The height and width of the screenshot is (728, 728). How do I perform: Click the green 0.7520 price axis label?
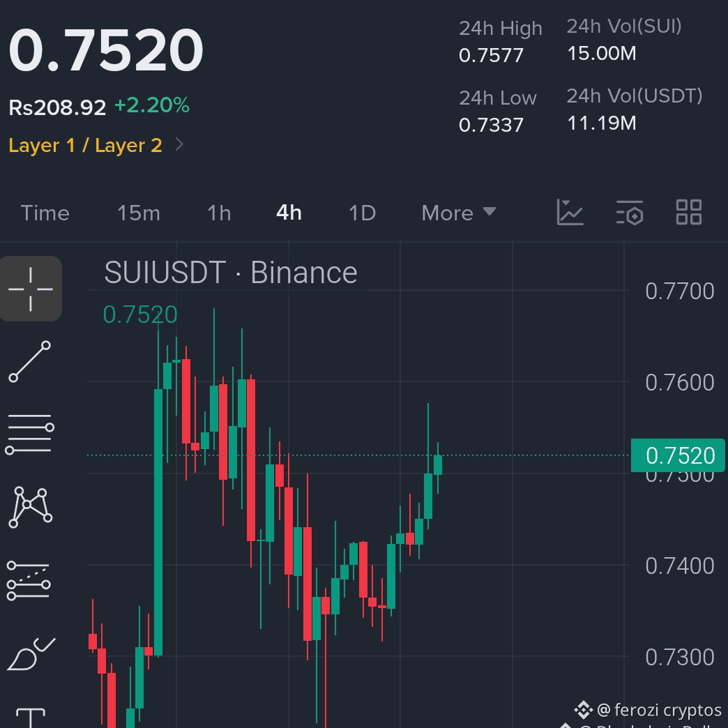point(678,455)
